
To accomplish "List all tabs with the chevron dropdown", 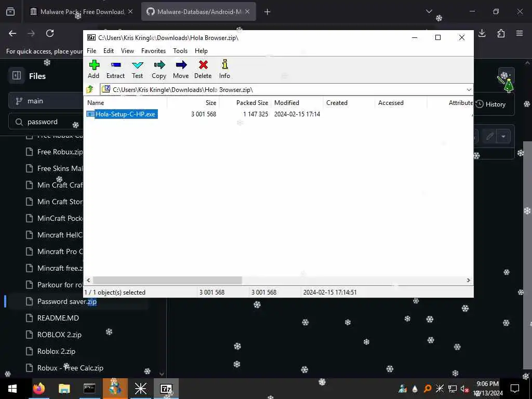I will point(429,11).
